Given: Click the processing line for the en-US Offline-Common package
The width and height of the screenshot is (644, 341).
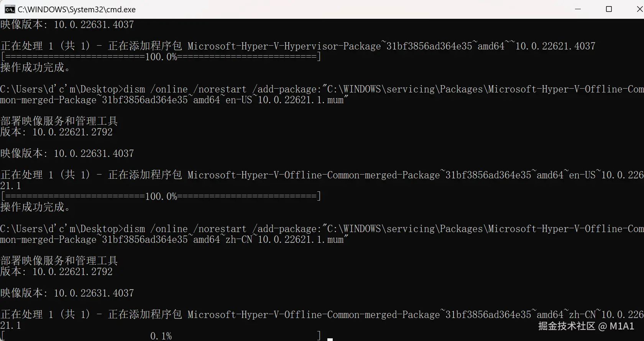Looking at the screenshot, I should pyautogui.click(x=307, y=175).
